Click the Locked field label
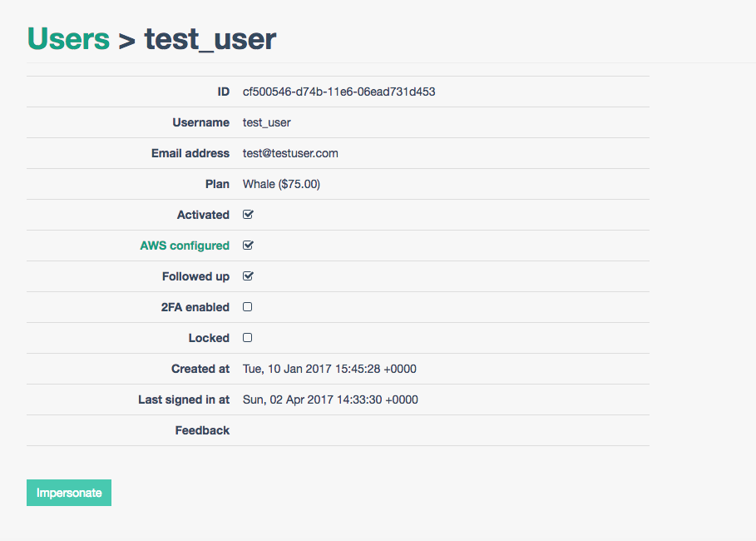756x541 pixels. click(x=209, y=338)
